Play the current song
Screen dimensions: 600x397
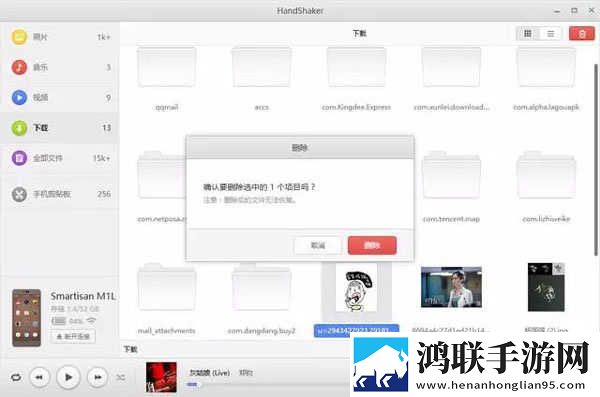tap(68, 377)
